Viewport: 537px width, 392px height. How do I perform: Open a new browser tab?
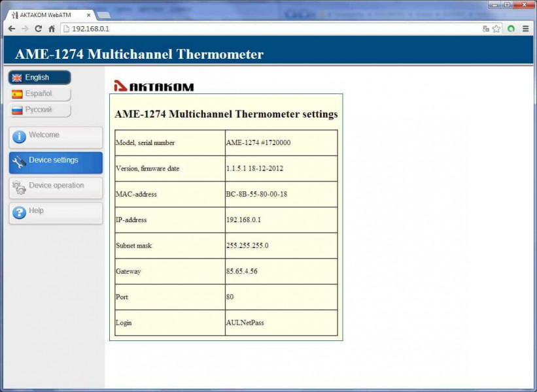(103, 16)
